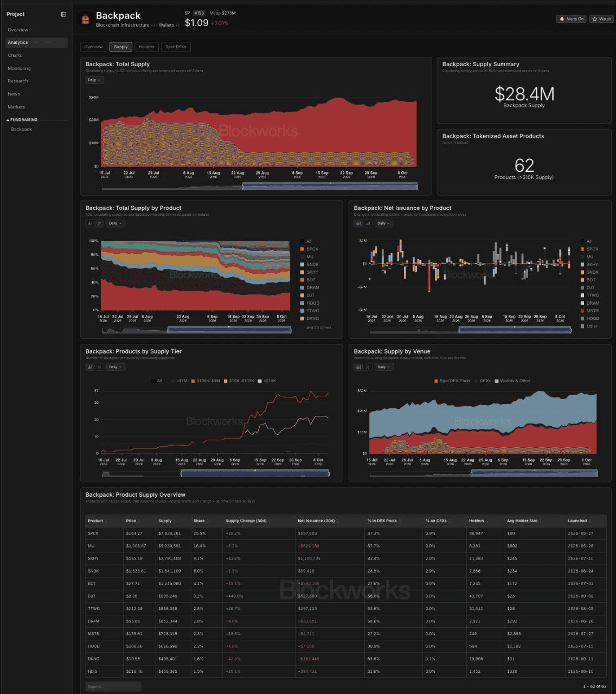
Task: Switch to the Spot DEXs tab
Action: 176,47
